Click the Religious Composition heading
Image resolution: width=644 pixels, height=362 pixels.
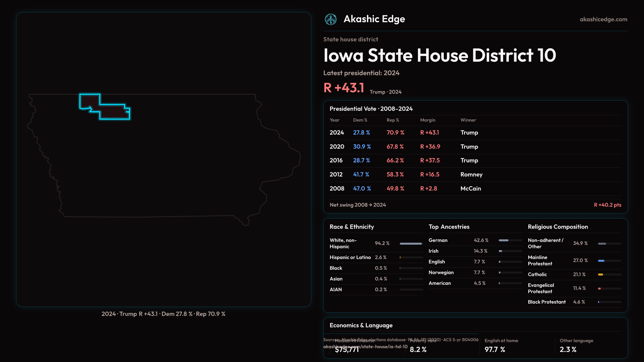tap(557, 227)
